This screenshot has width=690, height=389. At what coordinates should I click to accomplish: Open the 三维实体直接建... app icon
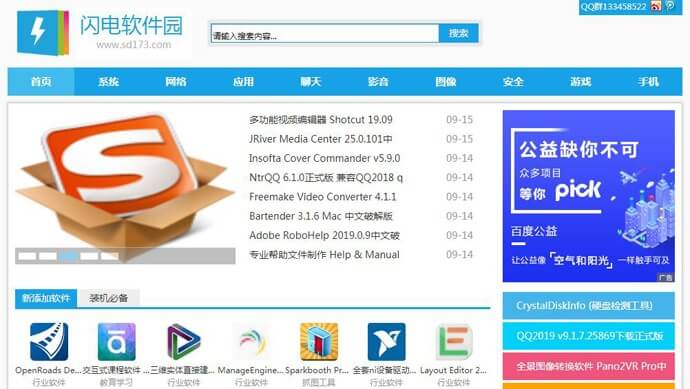[184, 341]
